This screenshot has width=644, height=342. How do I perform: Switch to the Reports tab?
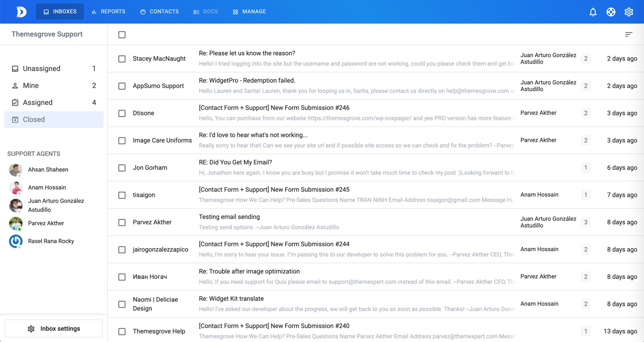point(108,12)
